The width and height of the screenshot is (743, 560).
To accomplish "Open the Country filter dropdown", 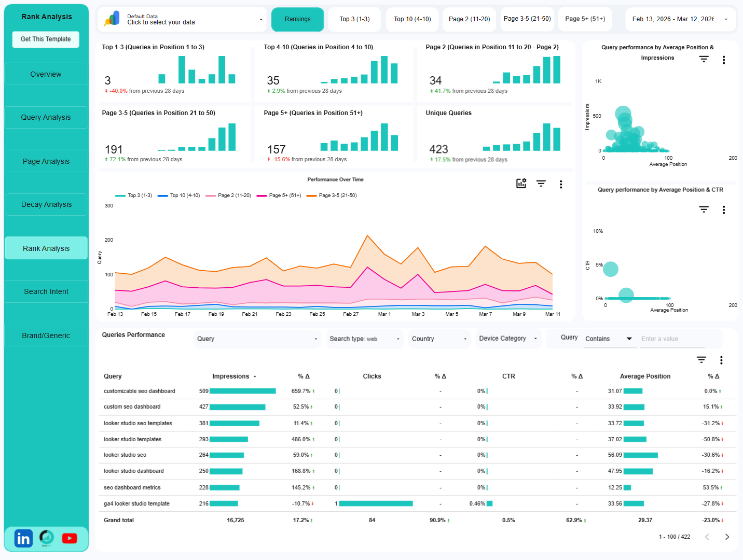I will point(438,339).
